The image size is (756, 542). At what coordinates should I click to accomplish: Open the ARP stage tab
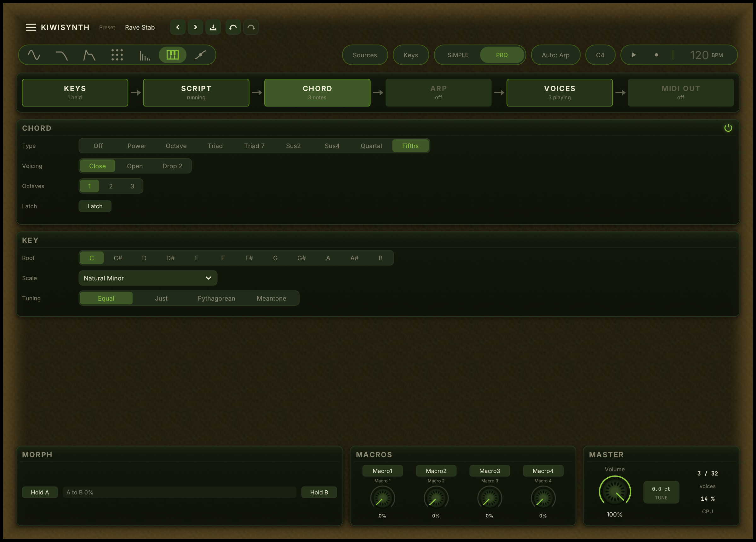click(x=438, y=93)
